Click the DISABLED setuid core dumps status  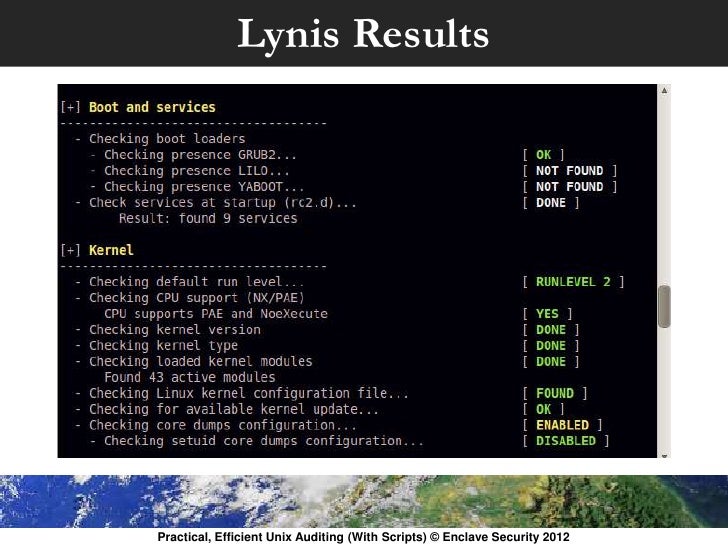566,441
